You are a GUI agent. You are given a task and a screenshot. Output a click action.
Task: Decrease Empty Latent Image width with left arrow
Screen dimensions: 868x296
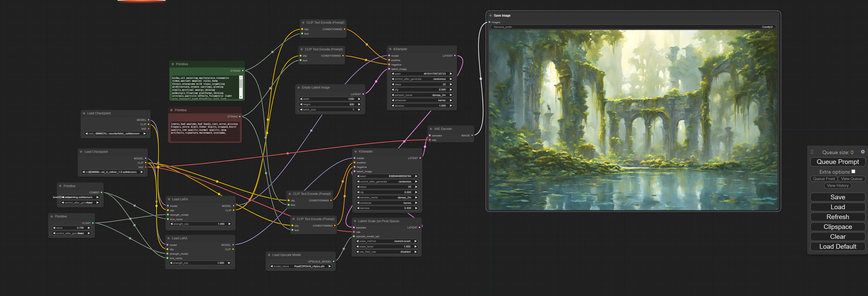pyautogui.click(x=301, y=99)
